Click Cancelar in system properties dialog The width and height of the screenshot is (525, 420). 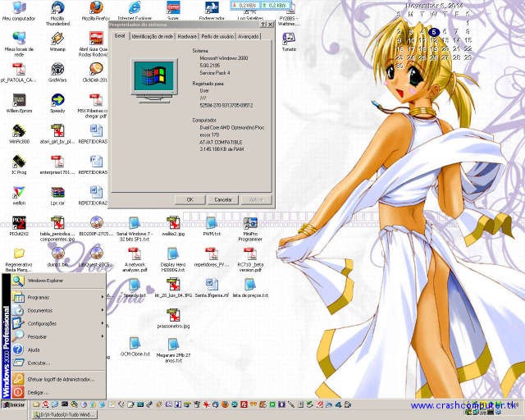pos(223,199)
